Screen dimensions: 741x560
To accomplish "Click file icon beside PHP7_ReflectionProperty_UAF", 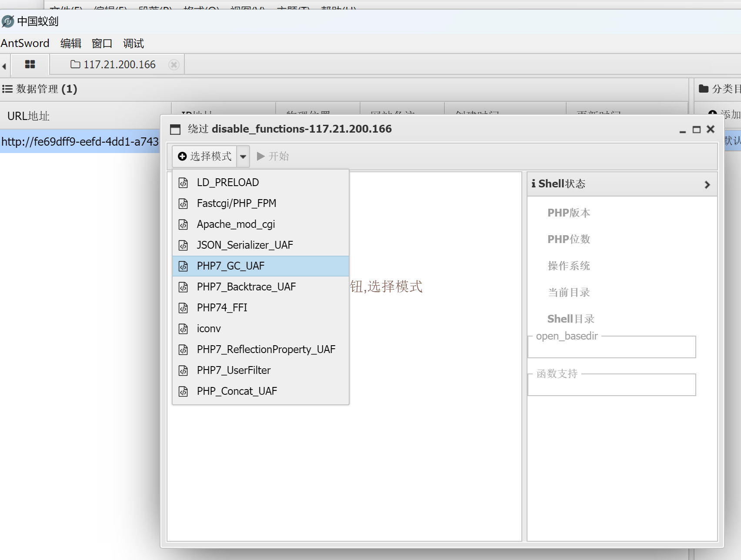I will coord(183,350).
